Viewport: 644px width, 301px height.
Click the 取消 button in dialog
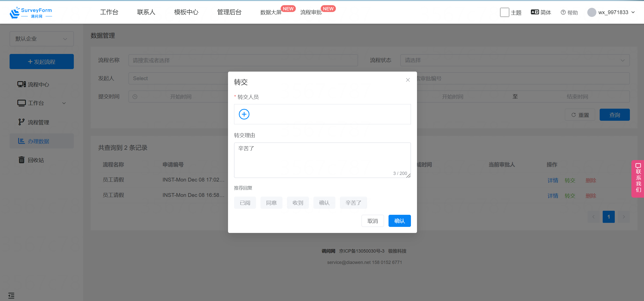coord(372,221)
